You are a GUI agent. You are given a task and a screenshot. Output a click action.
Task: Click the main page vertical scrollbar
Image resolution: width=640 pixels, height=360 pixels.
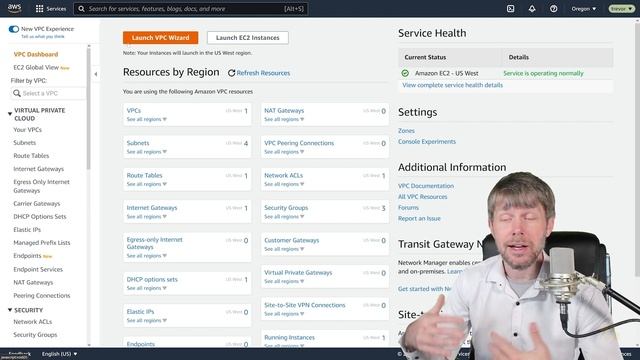coord(638,151)
